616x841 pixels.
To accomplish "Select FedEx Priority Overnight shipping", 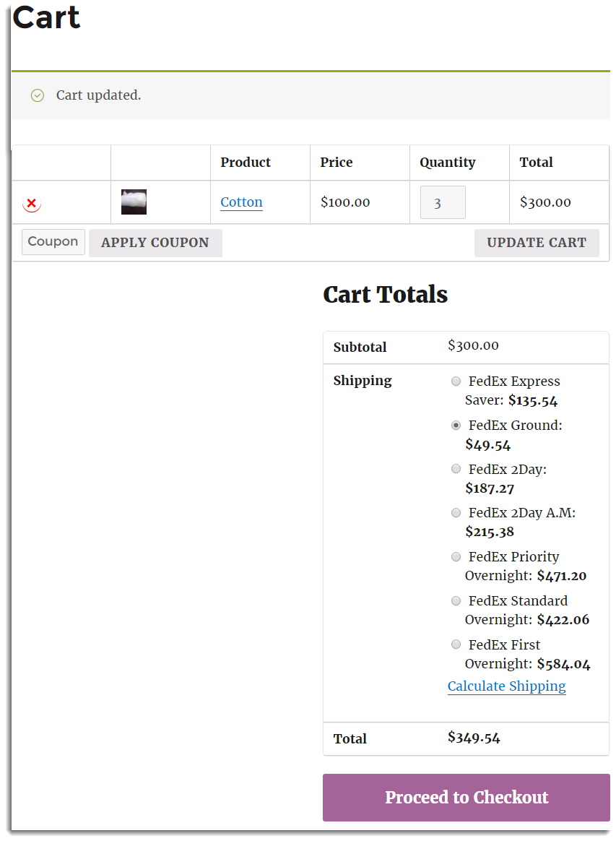I will coord(456,556).
